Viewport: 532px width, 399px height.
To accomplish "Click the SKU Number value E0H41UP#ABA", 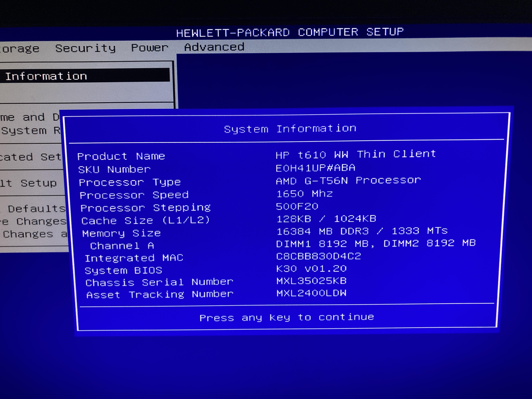I will [315, 168].
